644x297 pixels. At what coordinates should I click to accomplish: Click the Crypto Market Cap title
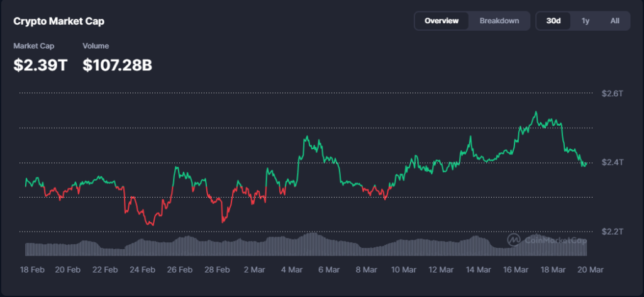tap(59, 21)
